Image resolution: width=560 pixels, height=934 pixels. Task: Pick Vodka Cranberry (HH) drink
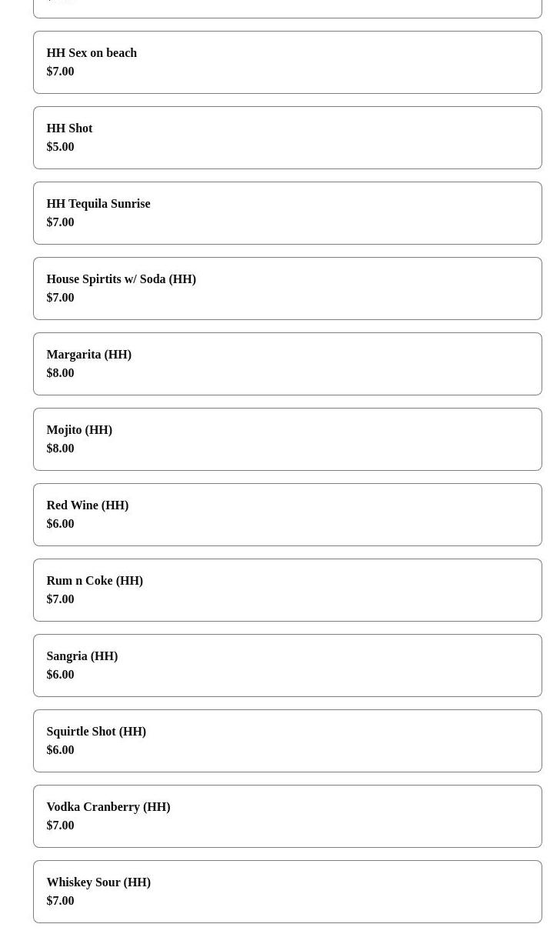(x=287, y=816)
